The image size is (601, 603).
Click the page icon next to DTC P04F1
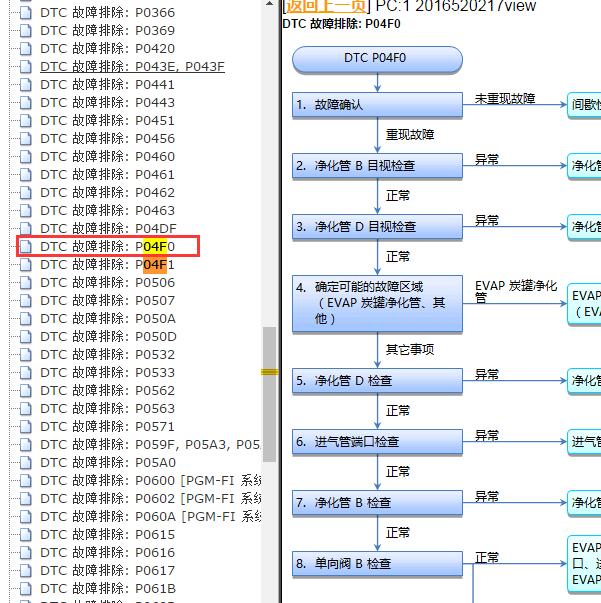coord(25,265)
